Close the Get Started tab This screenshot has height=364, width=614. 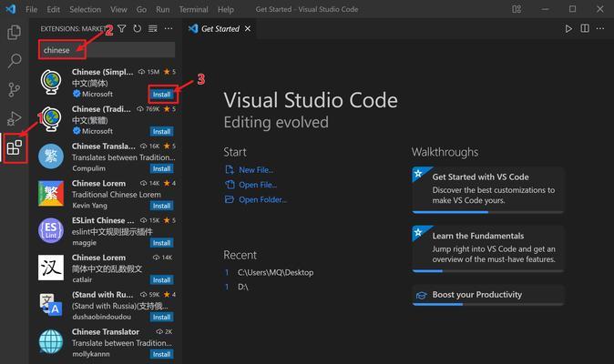248,28
